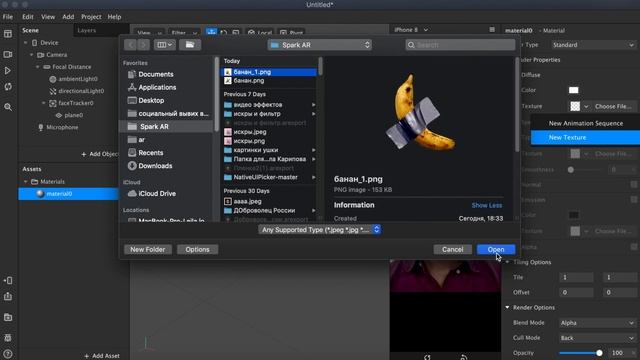Click the upload export icon in left toolbar
Screen dimensions: 640x360
click(x=8, y=296)
